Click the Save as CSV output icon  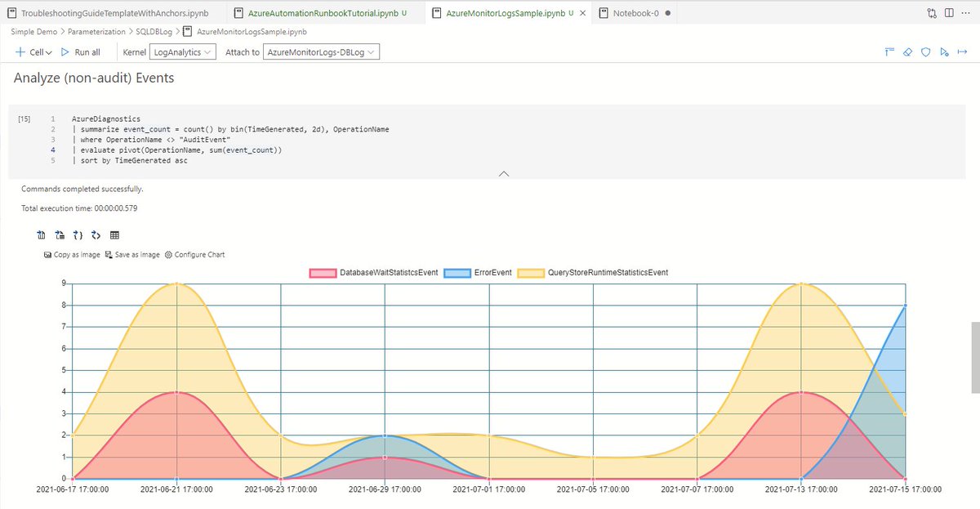pos(41,235)
